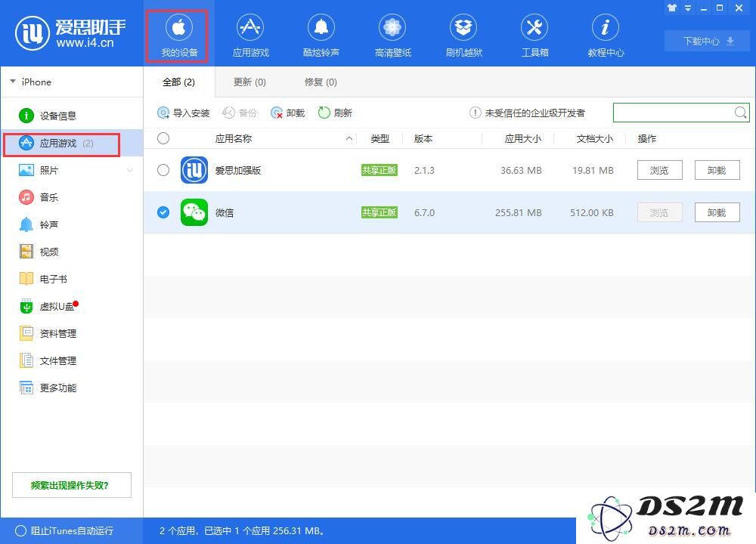Viewport: 756px width, 544px height.
Task: Switch to 修复 (0) tab
Action: coord(321,82)
